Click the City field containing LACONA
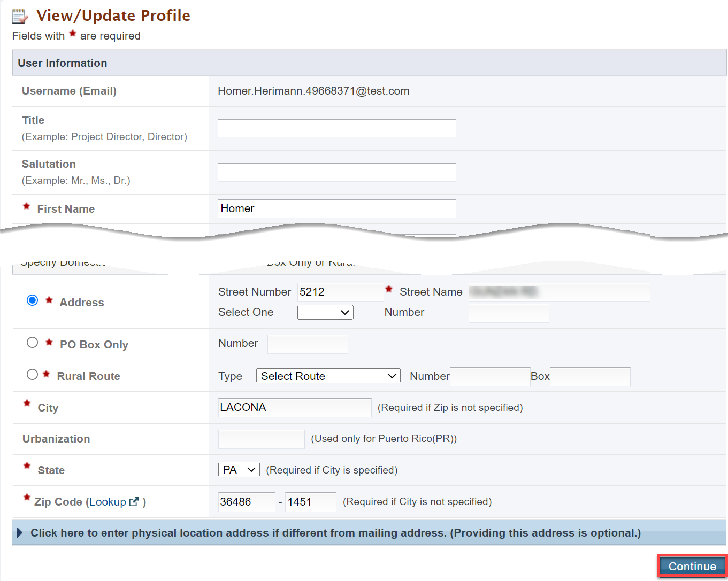This screenshot has width=728, height=581. coord(295,407)
